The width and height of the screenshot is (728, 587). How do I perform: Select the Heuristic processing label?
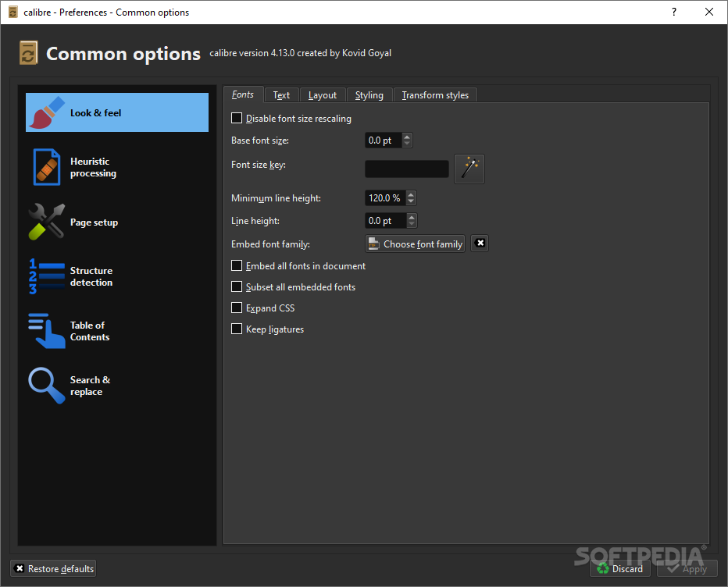(93, 167)
